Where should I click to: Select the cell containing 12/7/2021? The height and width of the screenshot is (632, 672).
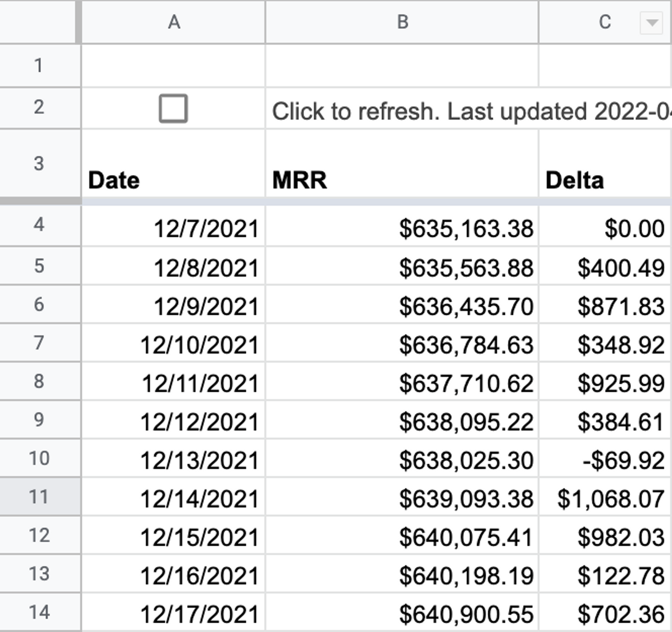173,228
